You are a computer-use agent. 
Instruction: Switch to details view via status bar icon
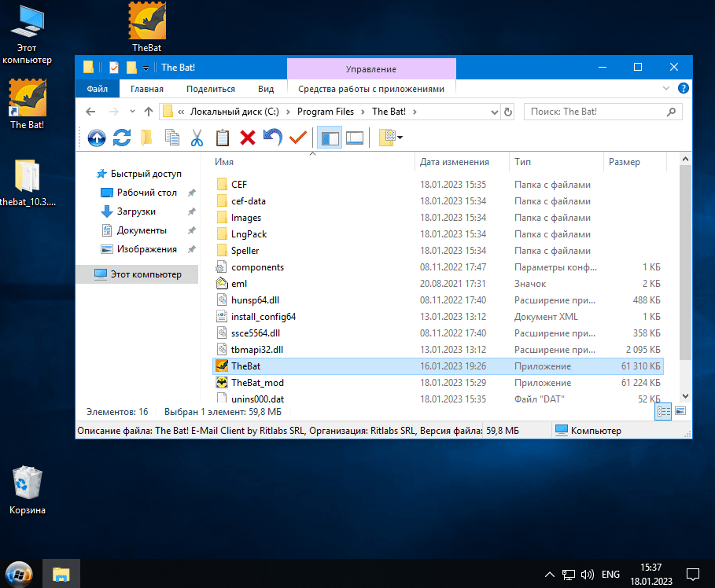tap(663, 412)
